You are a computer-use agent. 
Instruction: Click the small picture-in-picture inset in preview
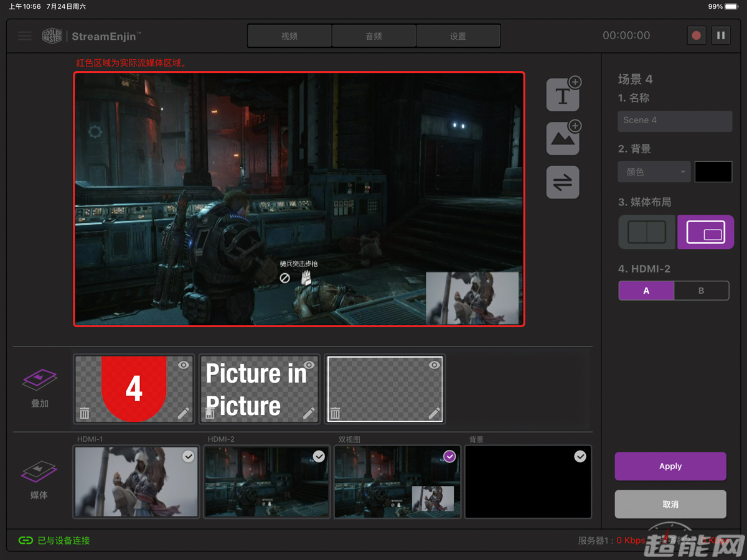[472, 297]
